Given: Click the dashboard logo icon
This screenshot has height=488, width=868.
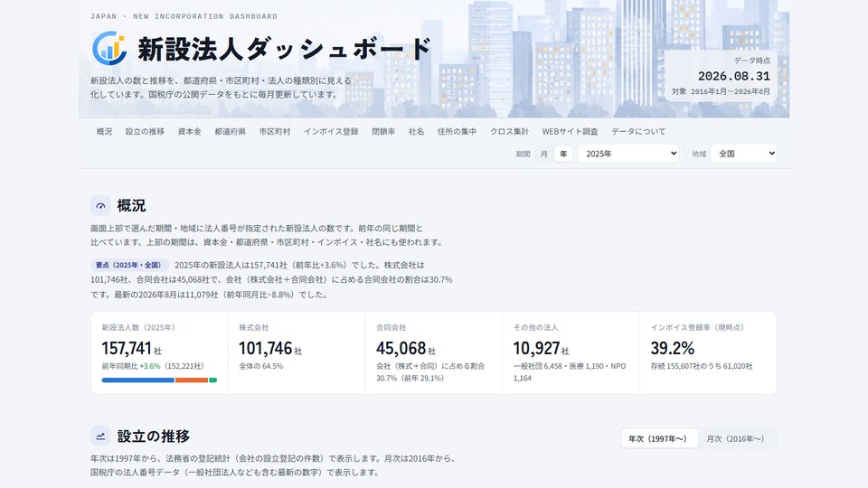Looking at the screenshot, I should pos(109,48).
